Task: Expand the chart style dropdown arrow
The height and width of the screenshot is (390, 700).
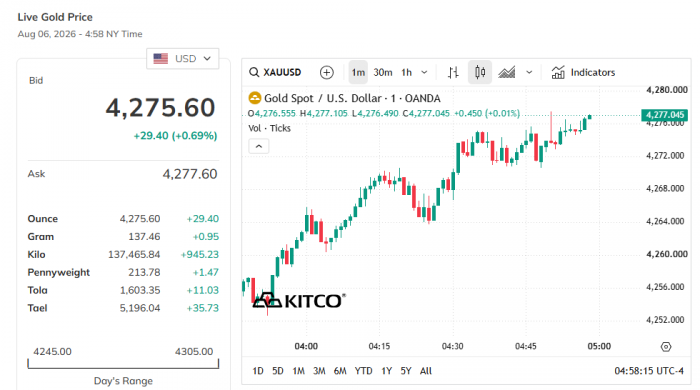Action: pyautogui.click(x=529, y=72)
